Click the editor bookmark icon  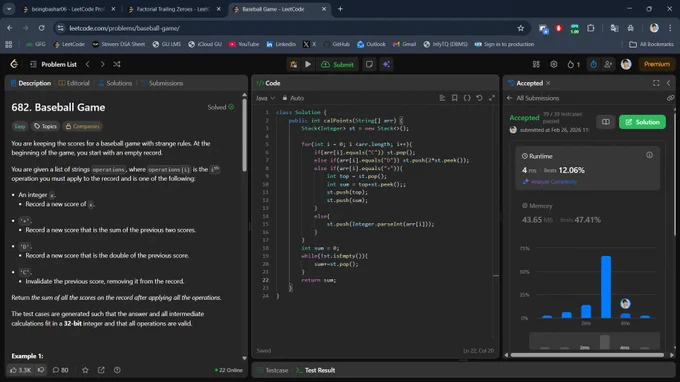click(454, 98)
